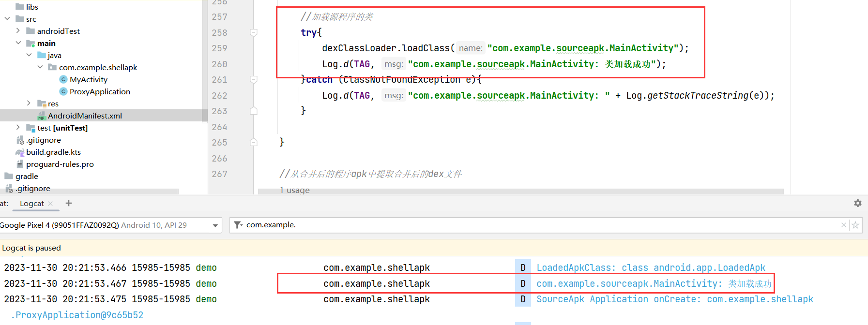Toggle the fold marker at line 263
868x325 pixels.
253,111
